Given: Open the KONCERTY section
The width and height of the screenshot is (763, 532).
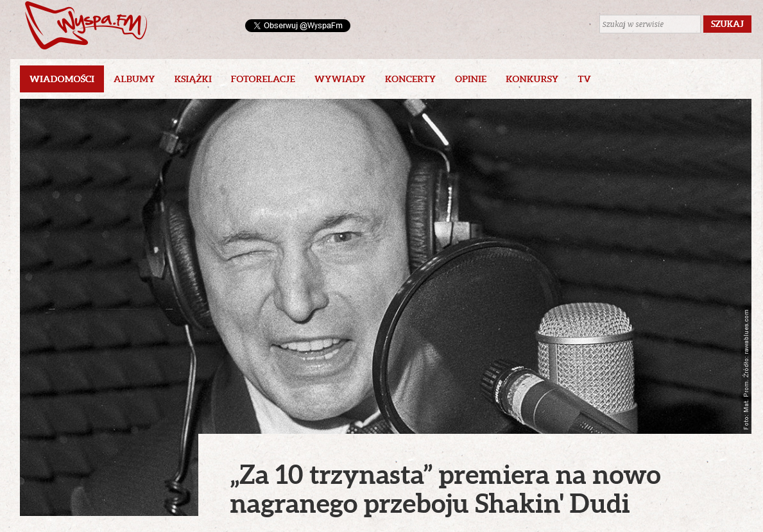Looking at the screenshot, I should click(409, 79).
